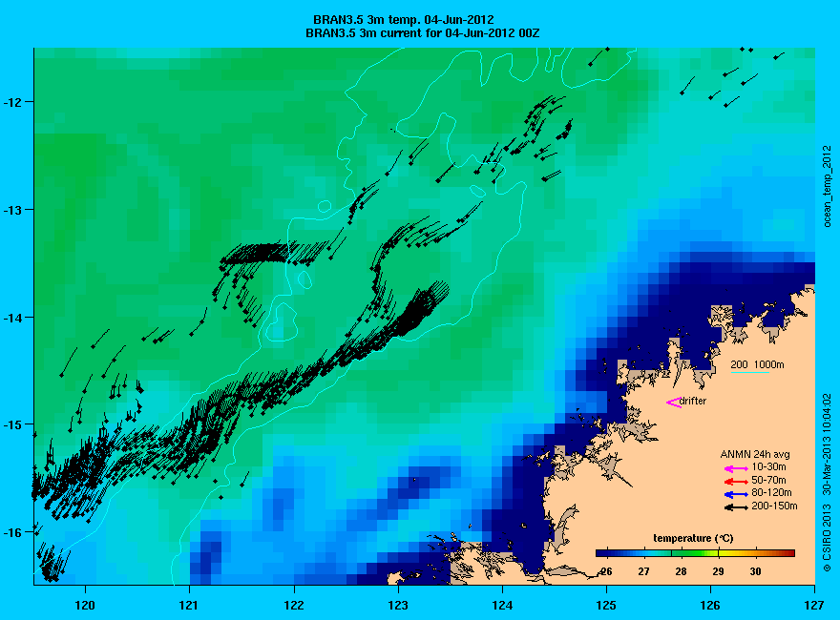Click the longitude label 125
840x620 pixels.
(x=606, y=605)
